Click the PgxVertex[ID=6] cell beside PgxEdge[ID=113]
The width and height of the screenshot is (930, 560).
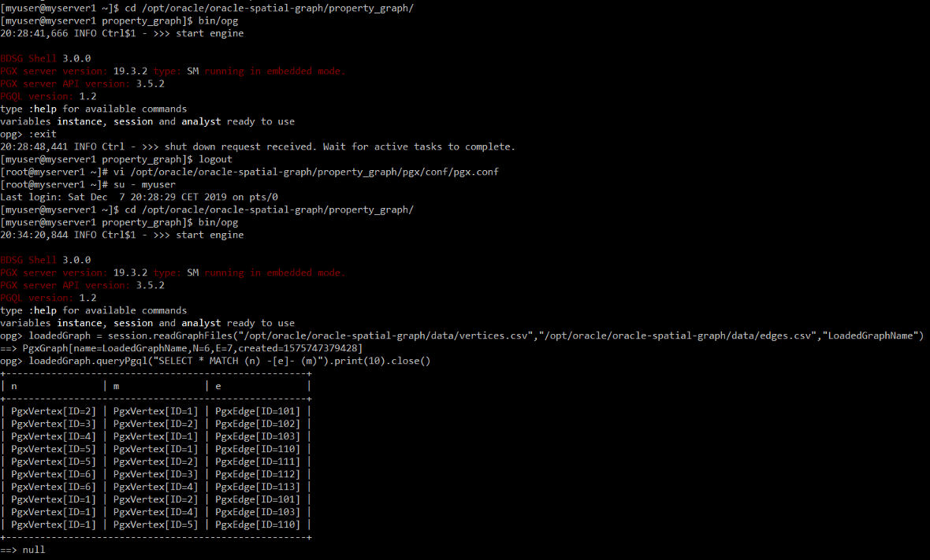point(54,487)
